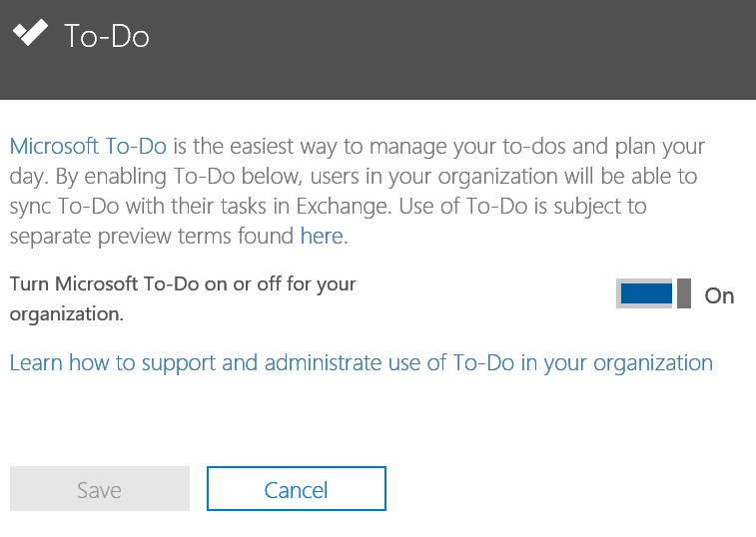Click the white double-check icon in header
Screen dimensions: 756x537
[x=29, y=34]
